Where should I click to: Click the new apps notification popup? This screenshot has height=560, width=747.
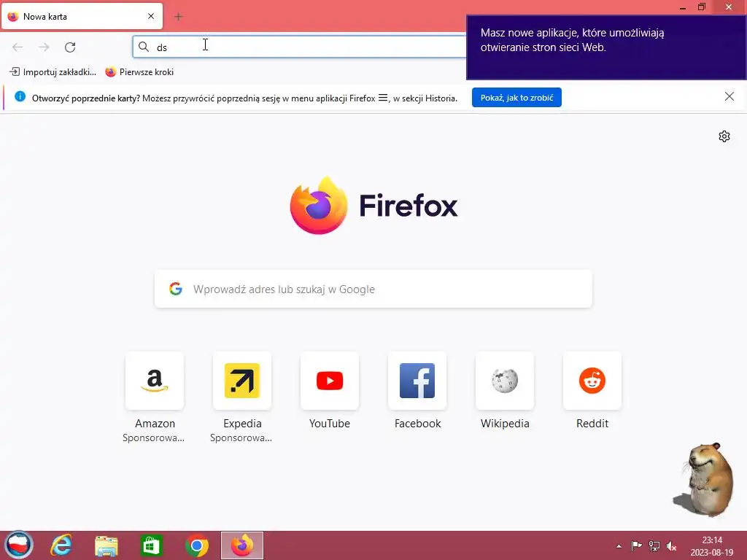tap(606, 47)
